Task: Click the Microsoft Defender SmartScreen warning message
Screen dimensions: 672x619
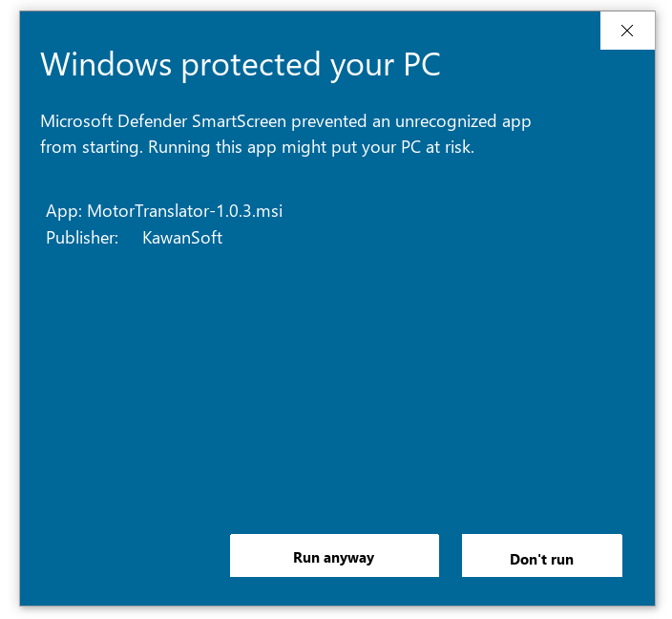Action: point(285,135)
